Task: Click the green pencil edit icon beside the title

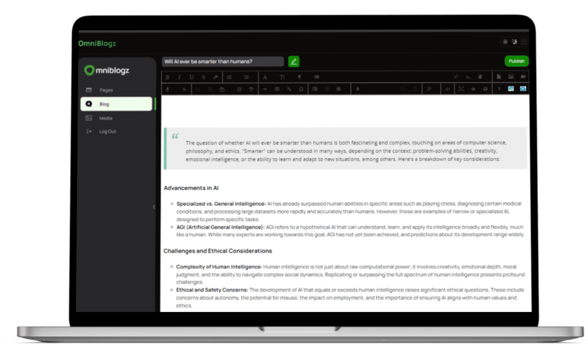Action: coord(294,62)
